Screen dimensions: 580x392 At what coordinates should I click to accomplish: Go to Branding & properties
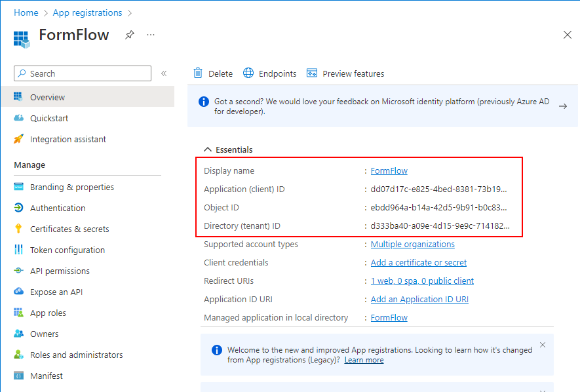[71, 187]
